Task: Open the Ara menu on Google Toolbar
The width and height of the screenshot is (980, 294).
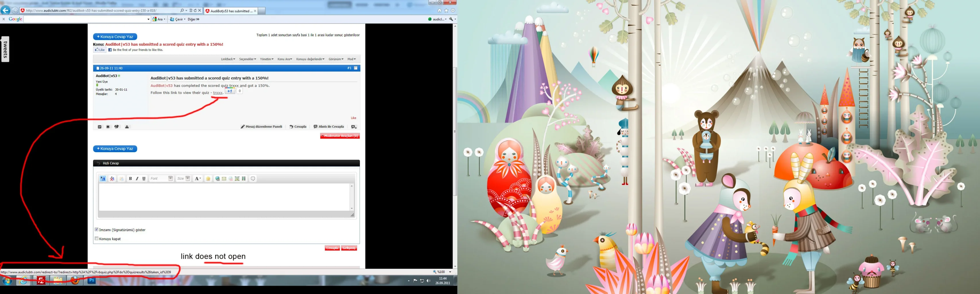Action: click(159, 19)
